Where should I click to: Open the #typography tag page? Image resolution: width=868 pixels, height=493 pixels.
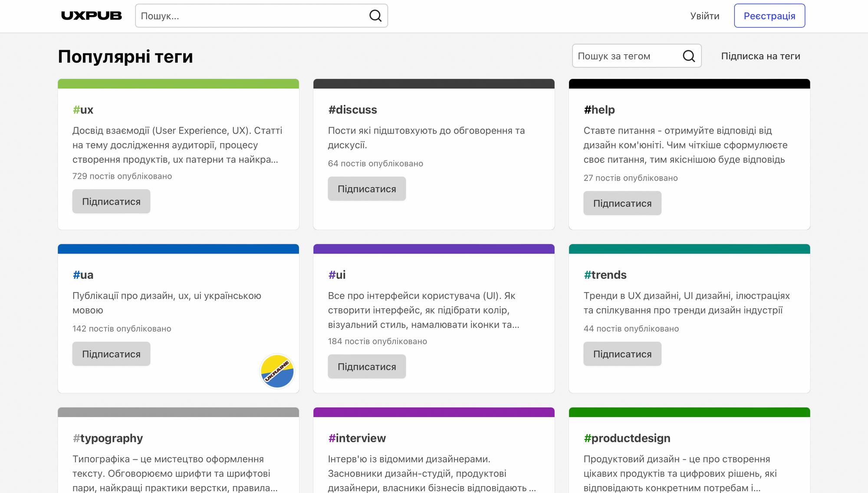108,438
